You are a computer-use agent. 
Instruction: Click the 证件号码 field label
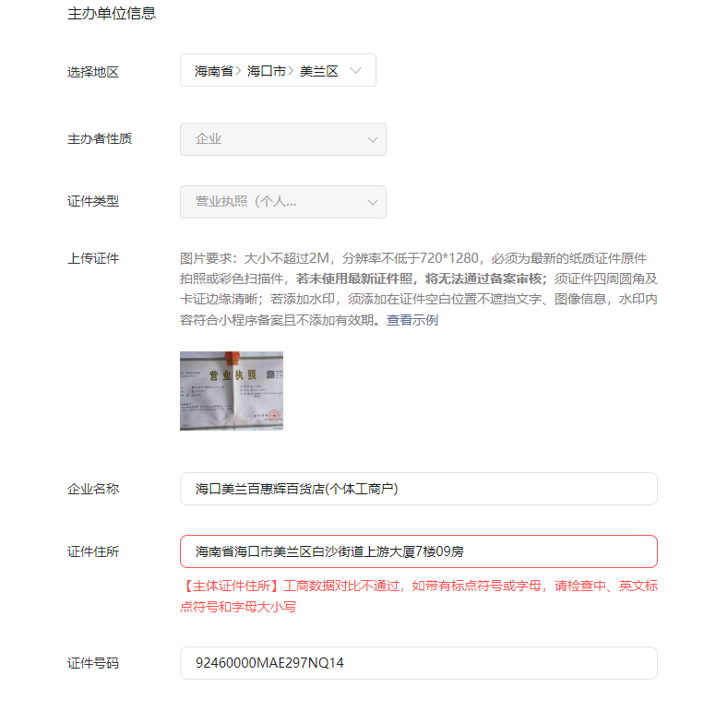(x=93, y=663)
